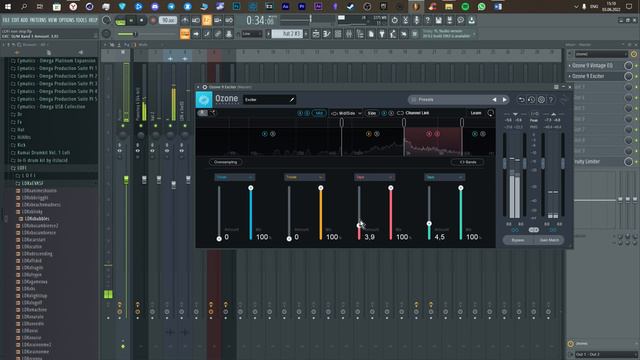640x360 pixels.
Task: Open the Ozone history clock icon
Action: click(531, 100)
